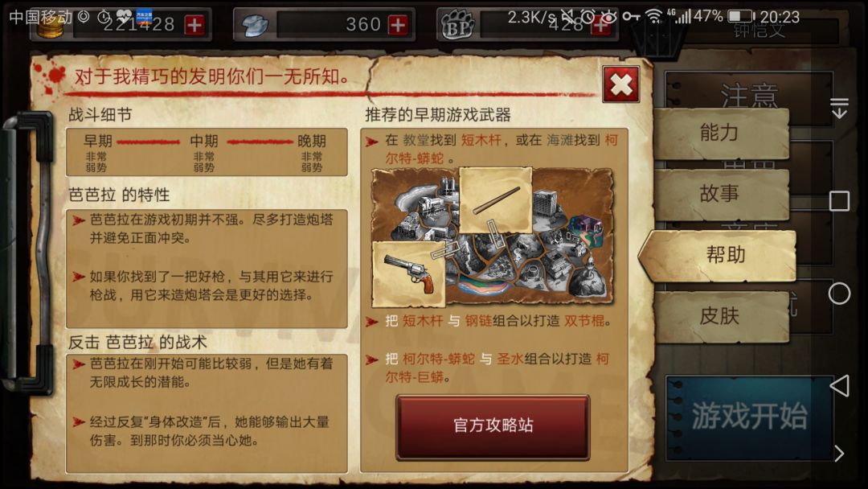Click the 游戏开始 button

[x=748, y=417]
